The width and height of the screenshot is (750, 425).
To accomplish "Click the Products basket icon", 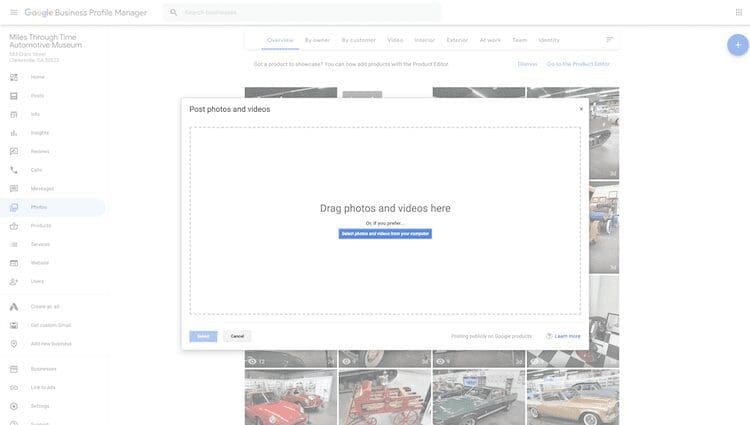I will pyautogui.click(x=14, y=226).
